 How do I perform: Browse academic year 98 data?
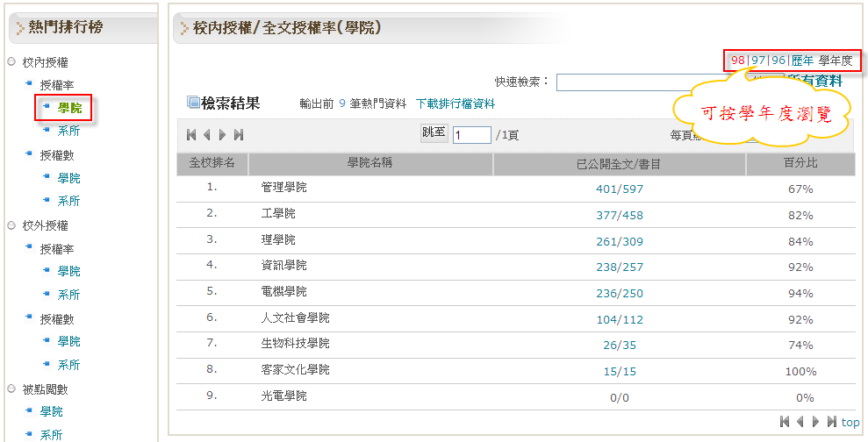pos(738,61)
